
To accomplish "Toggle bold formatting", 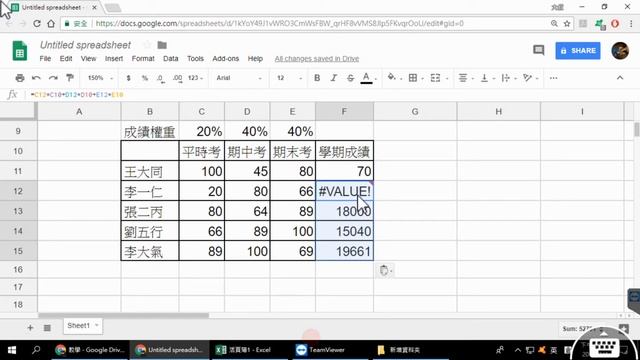I will pos(317,78).
